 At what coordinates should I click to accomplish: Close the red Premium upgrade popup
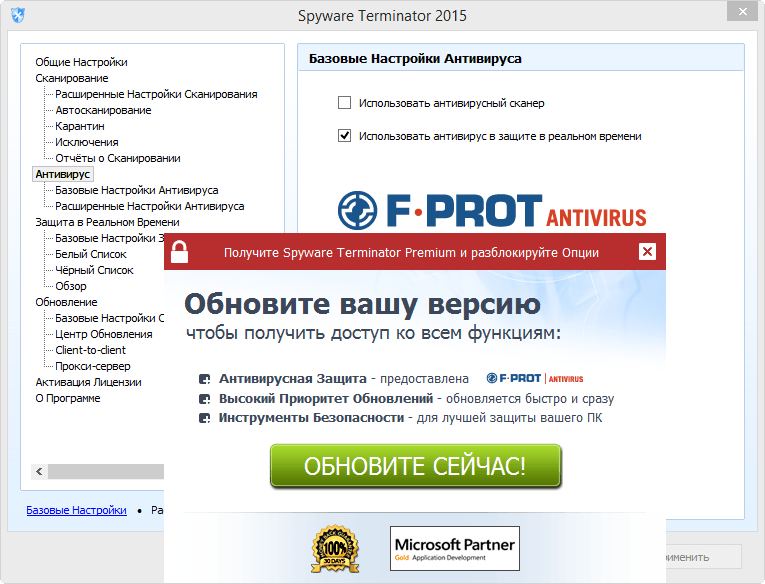point(647,252)
